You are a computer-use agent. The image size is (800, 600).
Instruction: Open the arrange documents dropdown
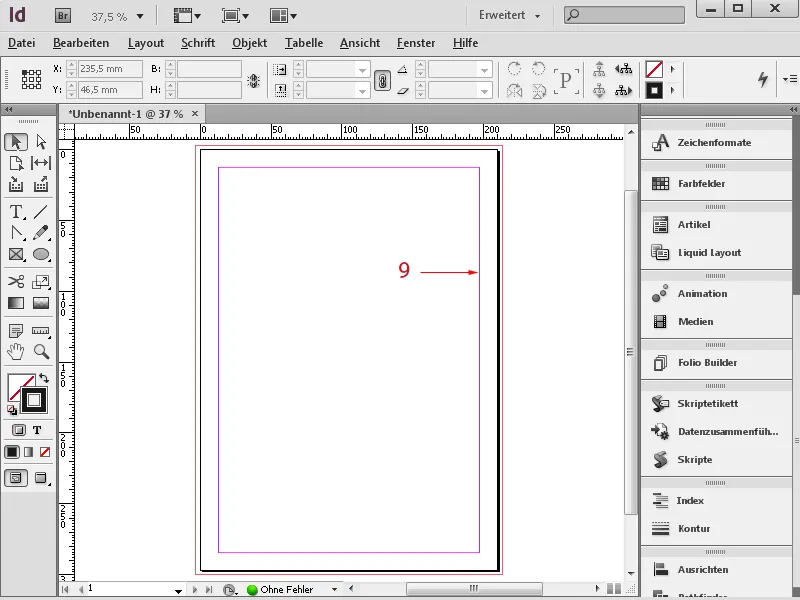tap(283, 16)
